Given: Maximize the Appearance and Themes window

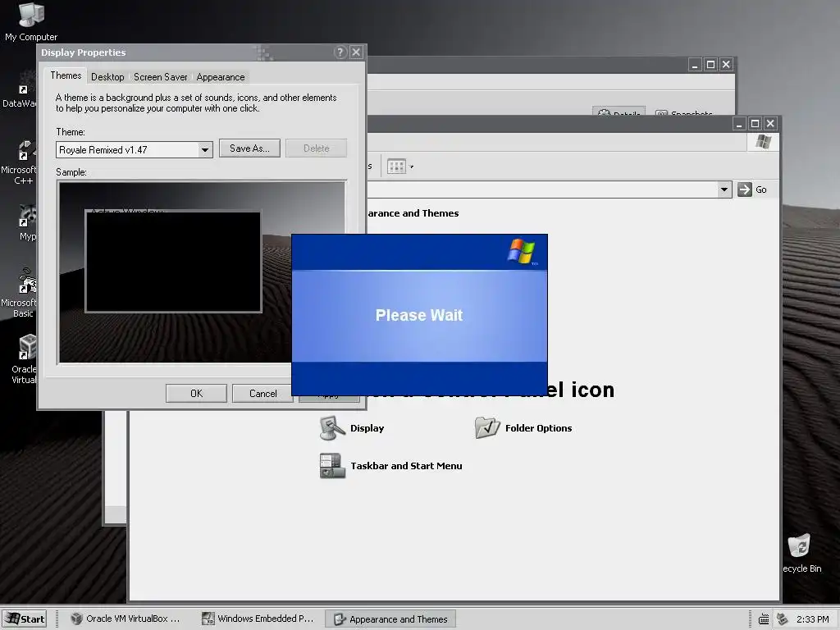Looking at the screenshot, I should [x=755, y=124].
